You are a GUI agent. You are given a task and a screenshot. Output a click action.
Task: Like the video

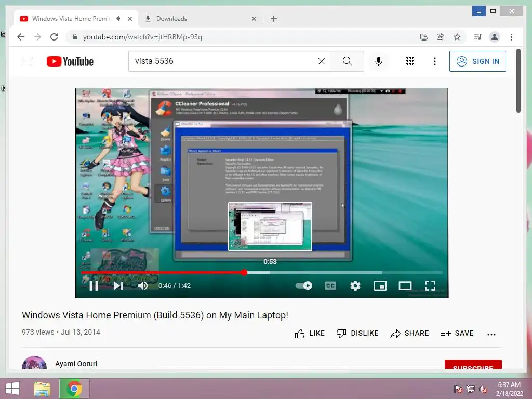[x=310, y=334]
